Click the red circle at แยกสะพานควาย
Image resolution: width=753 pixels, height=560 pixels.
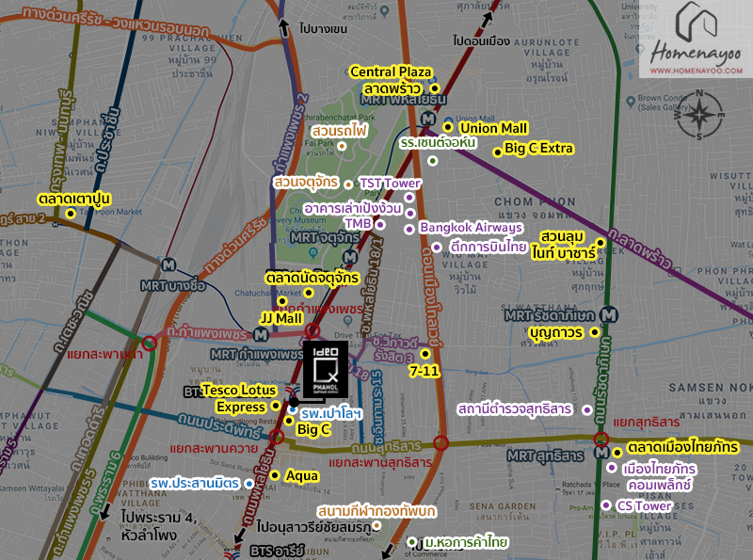(276, 437)
